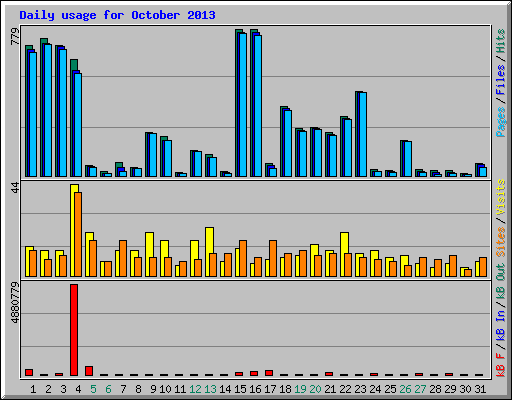Click green day 12 on the x-axis
The width and height of the screenshot is (512, 400).
[x=195, y=389]
